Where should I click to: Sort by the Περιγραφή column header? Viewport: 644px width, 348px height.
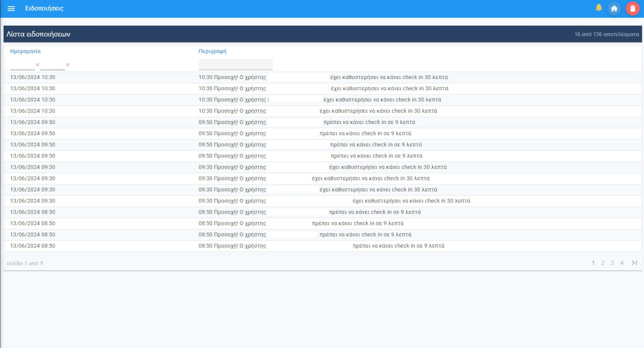[212, 52]
